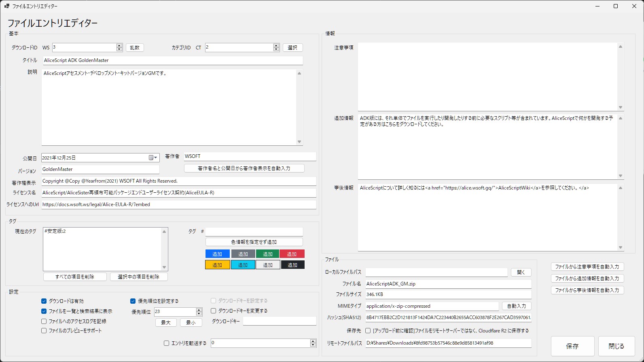Viewport: 644px width, 362px height.
Task: Click すべての項目を削除 under tags
Action: pyautogui.click(x=75, y=277)
